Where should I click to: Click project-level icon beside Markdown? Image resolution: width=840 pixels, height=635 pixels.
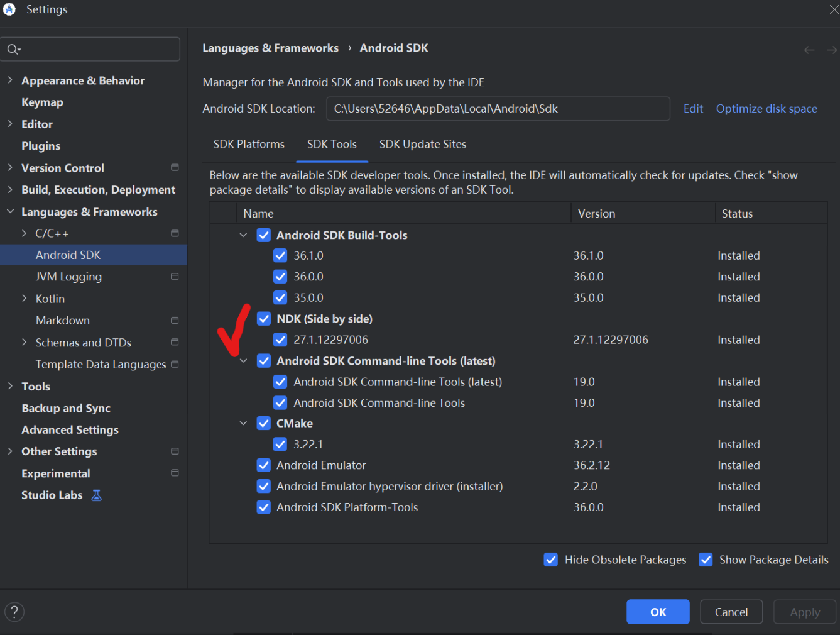click(175, 320)
